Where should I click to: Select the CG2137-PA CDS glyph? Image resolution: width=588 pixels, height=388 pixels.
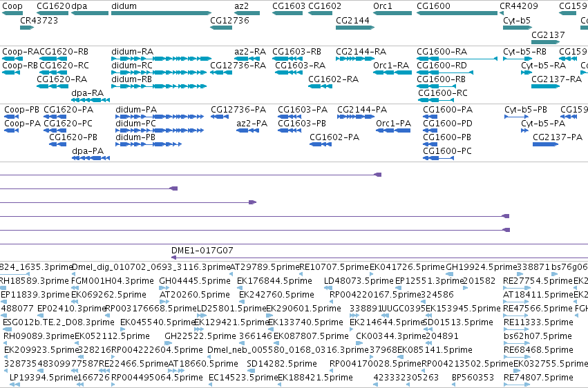(545, 144)
